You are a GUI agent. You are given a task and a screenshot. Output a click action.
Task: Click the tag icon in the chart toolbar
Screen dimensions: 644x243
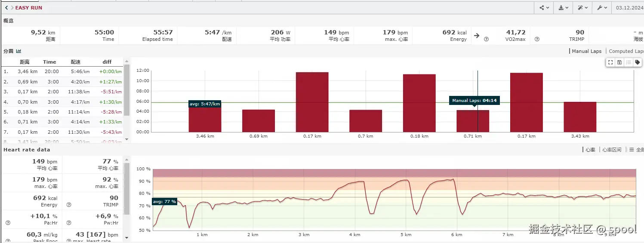pos(638,62)
